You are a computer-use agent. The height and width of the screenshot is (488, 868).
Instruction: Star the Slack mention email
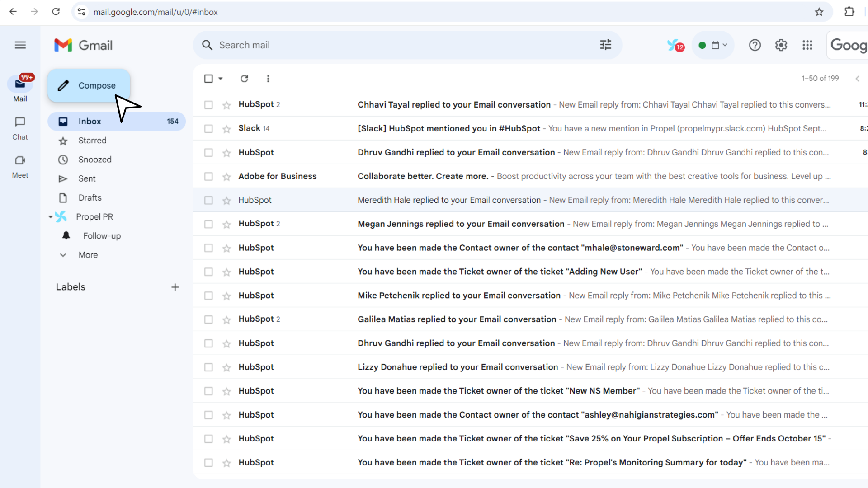click(x=226, y=129)
